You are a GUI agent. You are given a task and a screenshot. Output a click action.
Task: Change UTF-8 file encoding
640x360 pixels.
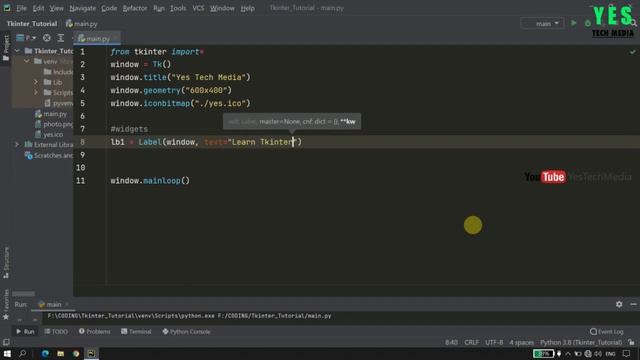[x=494, y=342]
